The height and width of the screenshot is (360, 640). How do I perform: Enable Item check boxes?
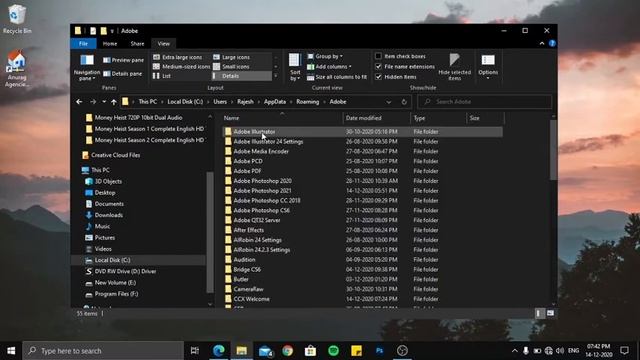[379, 56]
